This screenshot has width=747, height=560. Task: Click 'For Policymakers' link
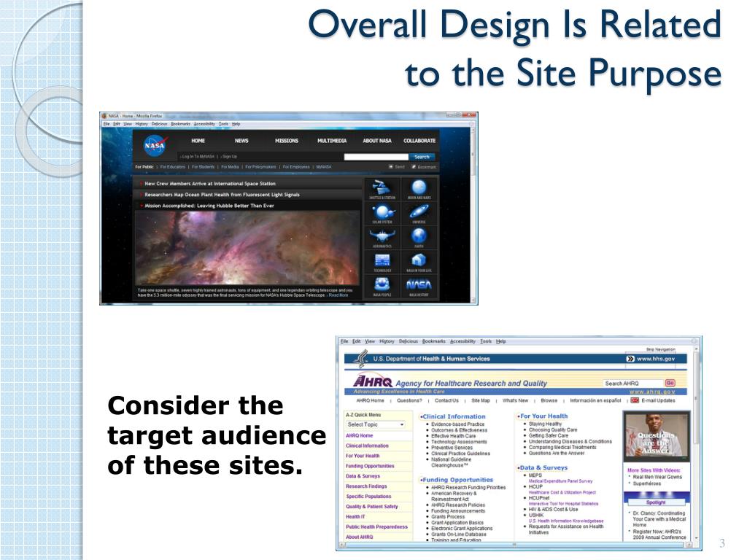260,167
